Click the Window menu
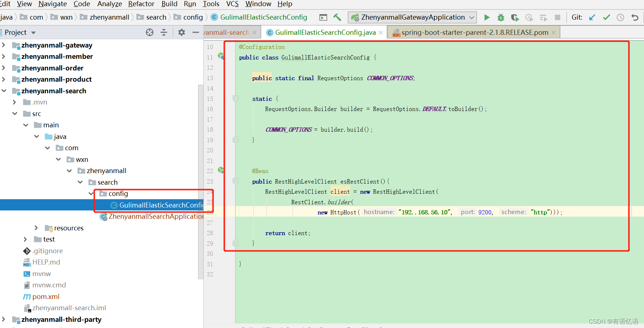 (x=258, y=4)
